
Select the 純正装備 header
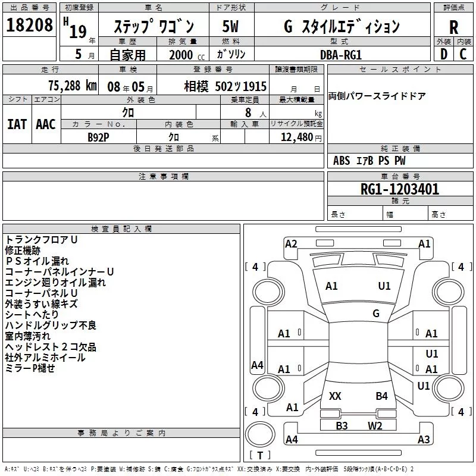coord(400,148)
